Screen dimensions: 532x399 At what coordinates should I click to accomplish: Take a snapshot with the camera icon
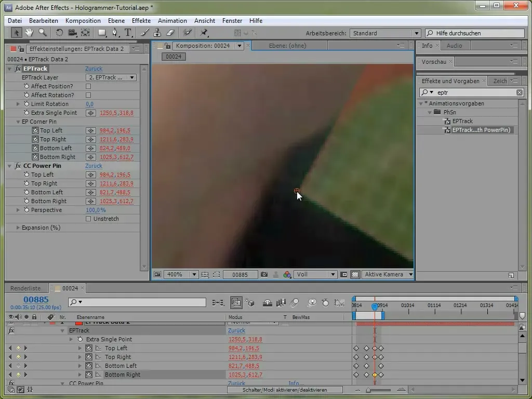point(264,274)
